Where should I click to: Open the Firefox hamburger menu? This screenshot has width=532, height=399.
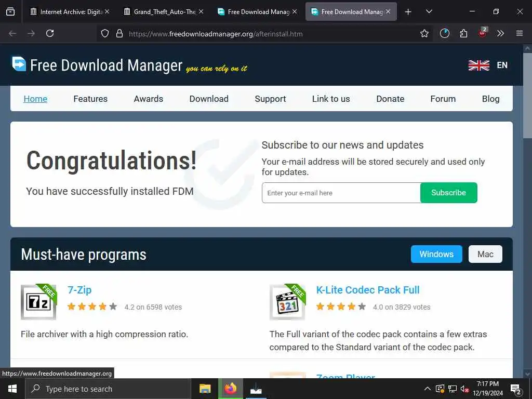click(x=519, y=33)
